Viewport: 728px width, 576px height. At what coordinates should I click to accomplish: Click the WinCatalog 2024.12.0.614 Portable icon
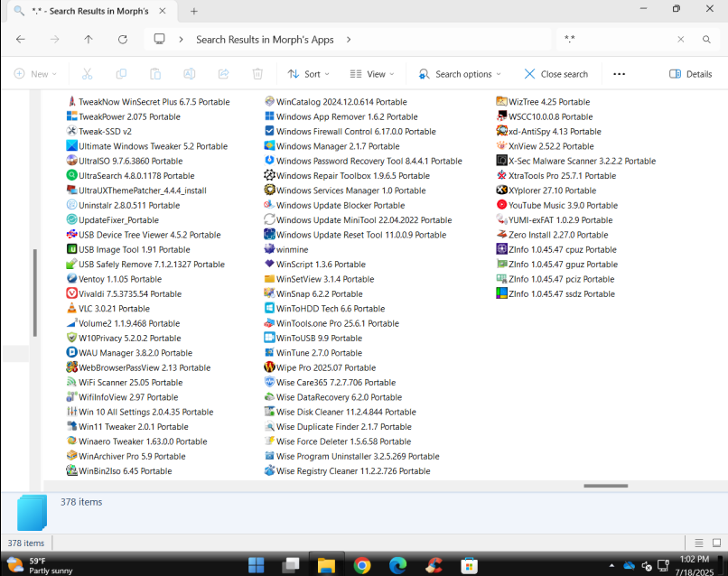click(269, 101)
